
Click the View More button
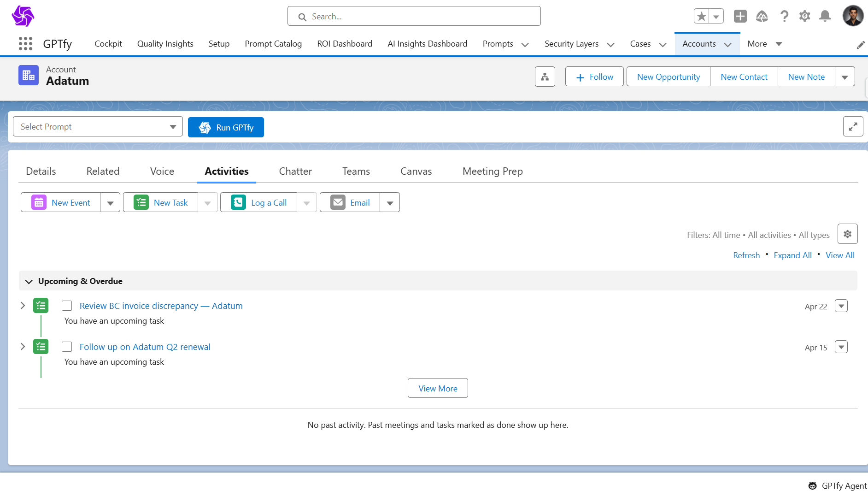coord(438,388)
